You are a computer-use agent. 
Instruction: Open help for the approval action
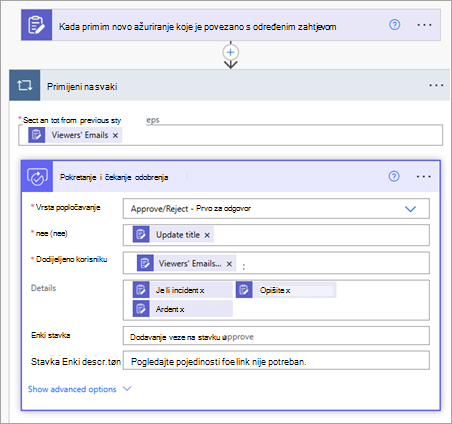tap(394, 176)
